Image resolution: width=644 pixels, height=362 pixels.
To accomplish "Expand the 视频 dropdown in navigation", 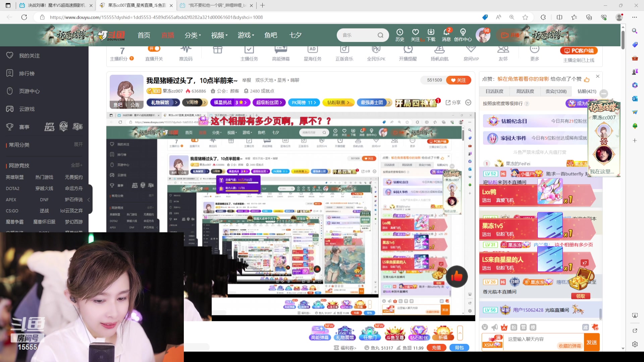I will [x=219, y=35].
